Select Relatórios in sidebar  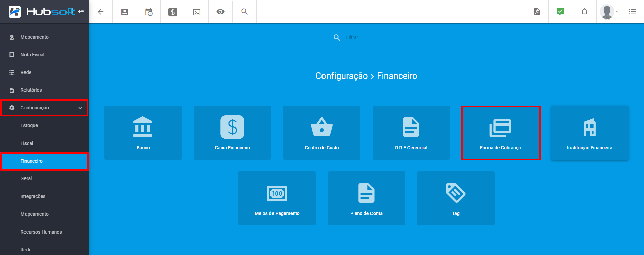pyautogui.click(x=44, y=90)
